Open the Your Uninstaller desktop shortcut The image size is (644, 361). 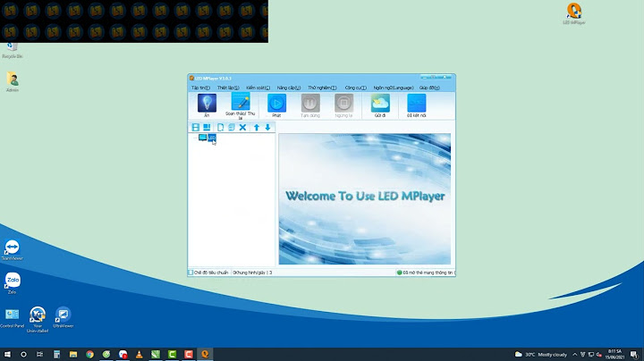click(38, 319)
